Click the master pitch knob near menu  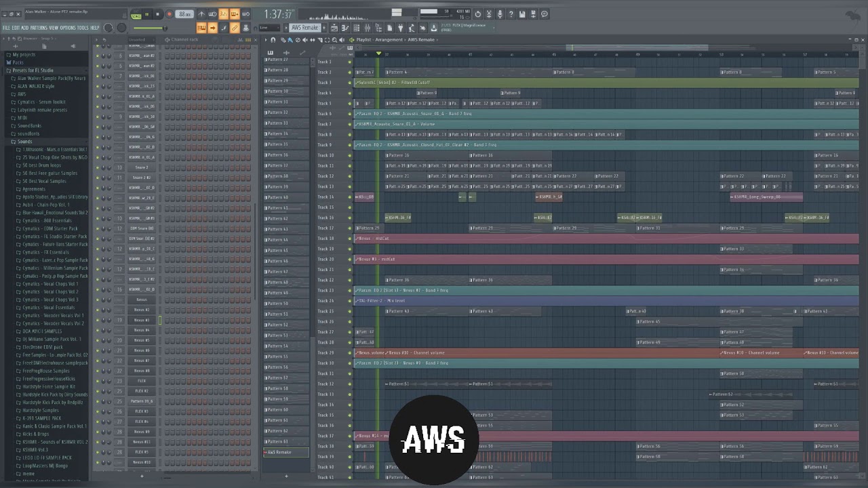point(121,28)
